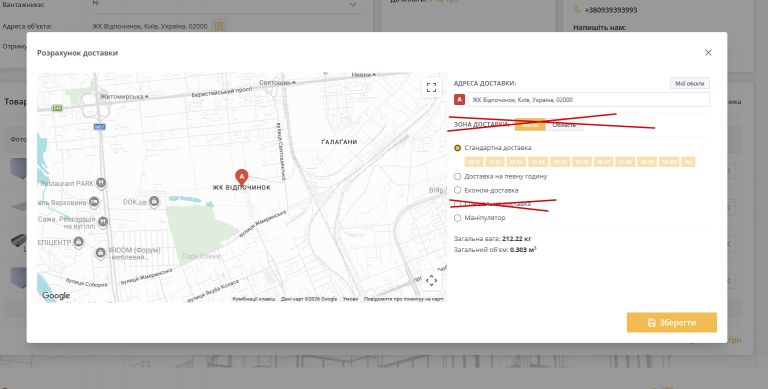Click the Нивки metro station marker
This screenshot has height=389, width=768.
374,74
